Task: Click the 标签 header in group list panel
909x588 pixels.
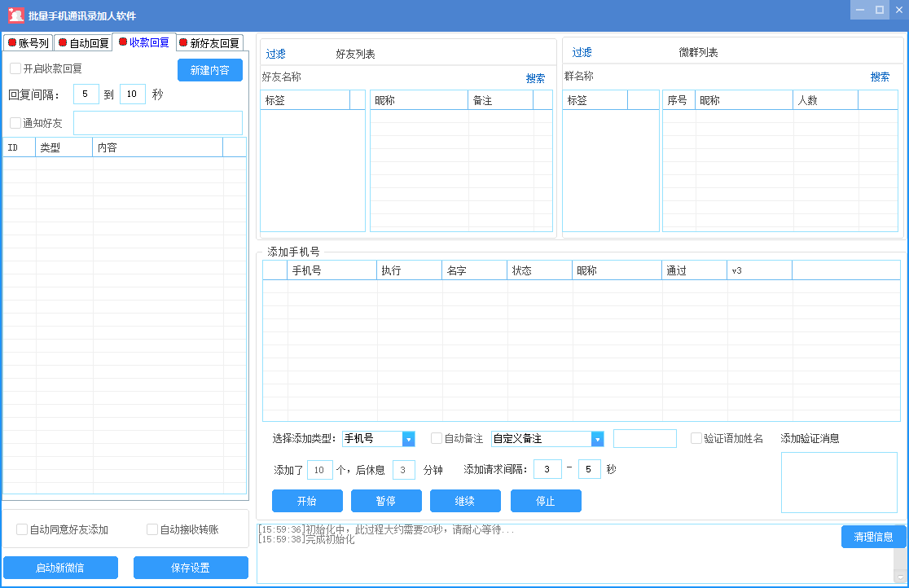Action: pos(595,100)
